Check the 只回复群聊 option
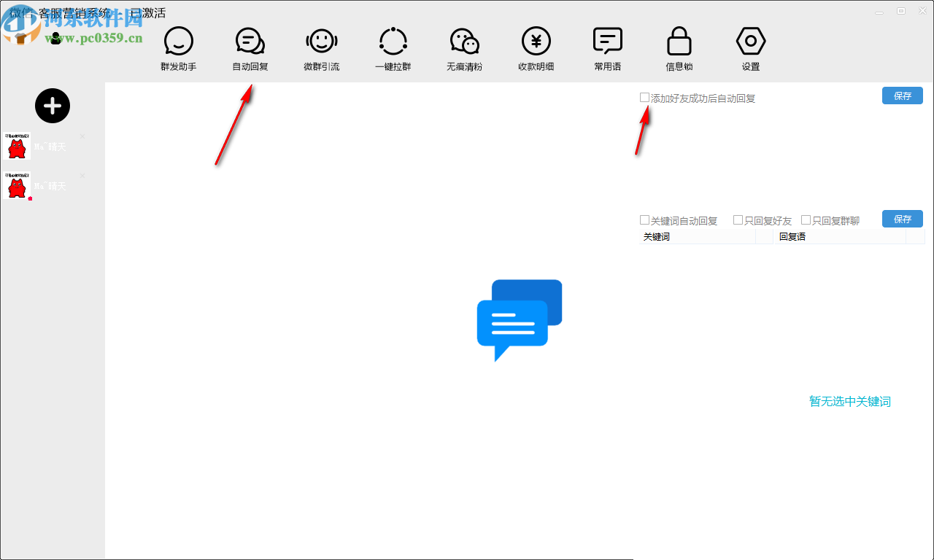The height and width of the screenshot is (560, 934). [x=806, y=220]
